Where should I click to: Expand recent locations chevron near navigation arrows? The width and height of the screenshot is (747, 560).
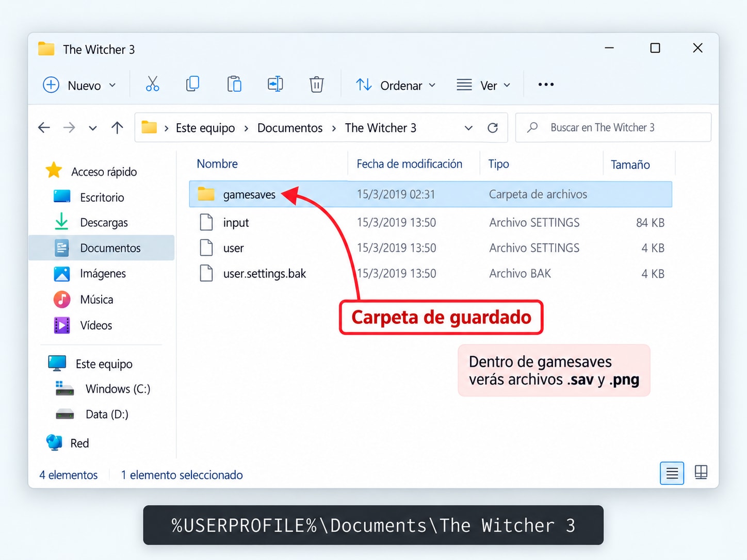click(93, 128)
